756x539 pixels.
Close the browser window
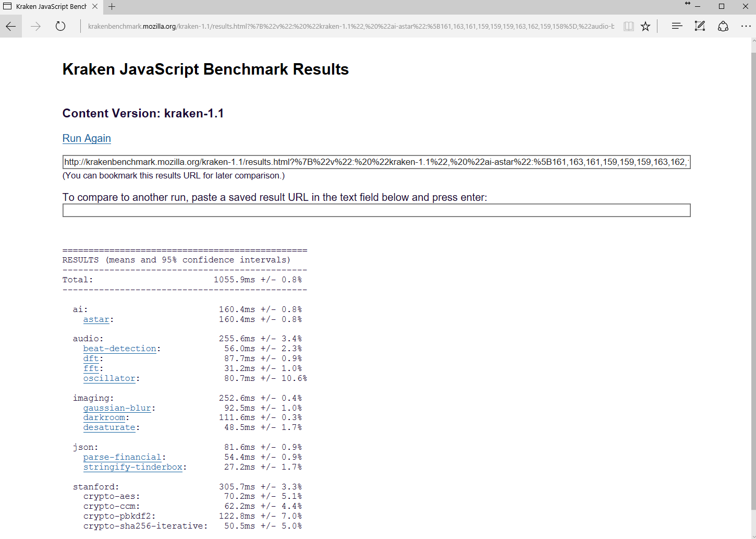point(746,7)
